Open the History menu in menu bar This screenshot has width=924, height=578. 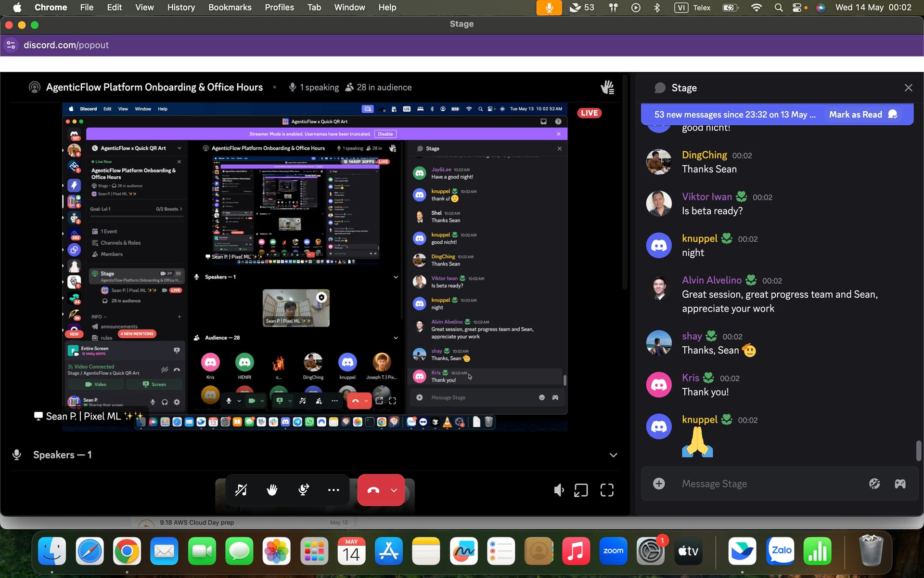(181, 7)
